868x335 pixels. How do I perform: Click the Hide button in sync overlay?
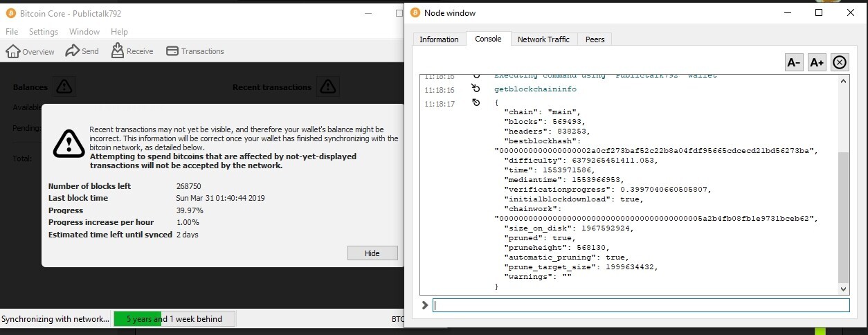click(372, 253)
